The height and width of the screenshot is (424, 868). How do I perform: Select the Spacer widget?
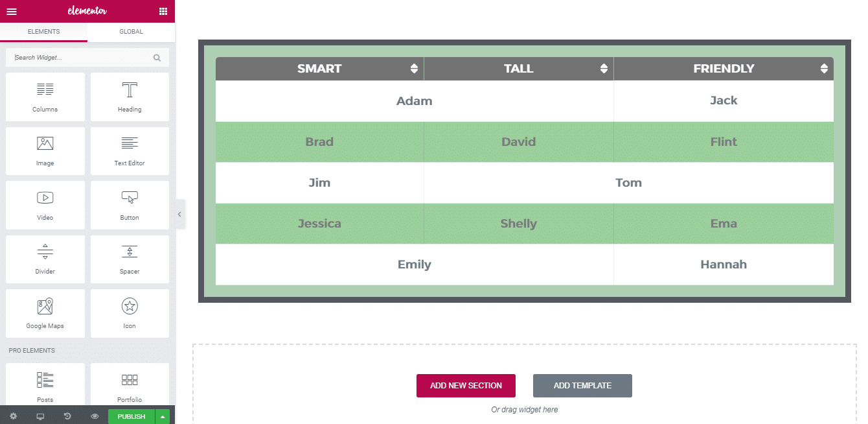tap(130, 259)
